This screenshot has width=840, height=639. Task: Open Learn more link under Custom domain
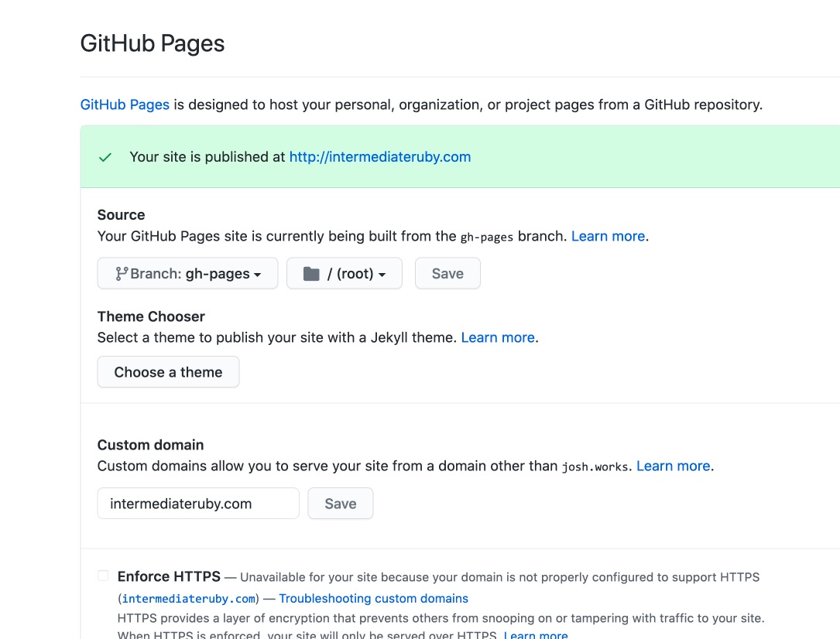(674, 466)
